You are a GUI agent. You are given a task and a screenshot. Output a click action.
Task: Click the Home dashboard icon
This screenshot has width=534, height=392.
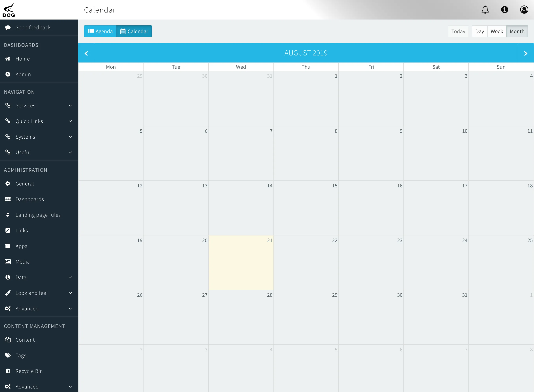(x=8, y=58)
